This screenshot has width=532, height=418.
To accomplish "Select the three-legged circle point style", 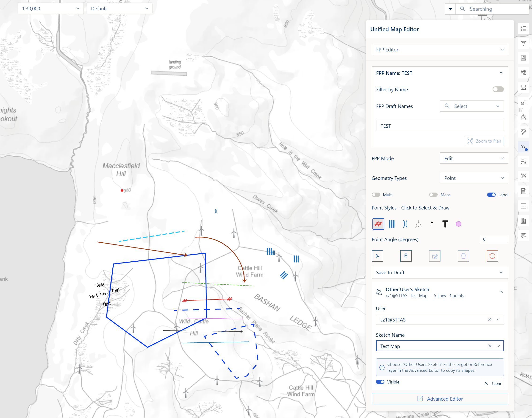I will (418, 224).
